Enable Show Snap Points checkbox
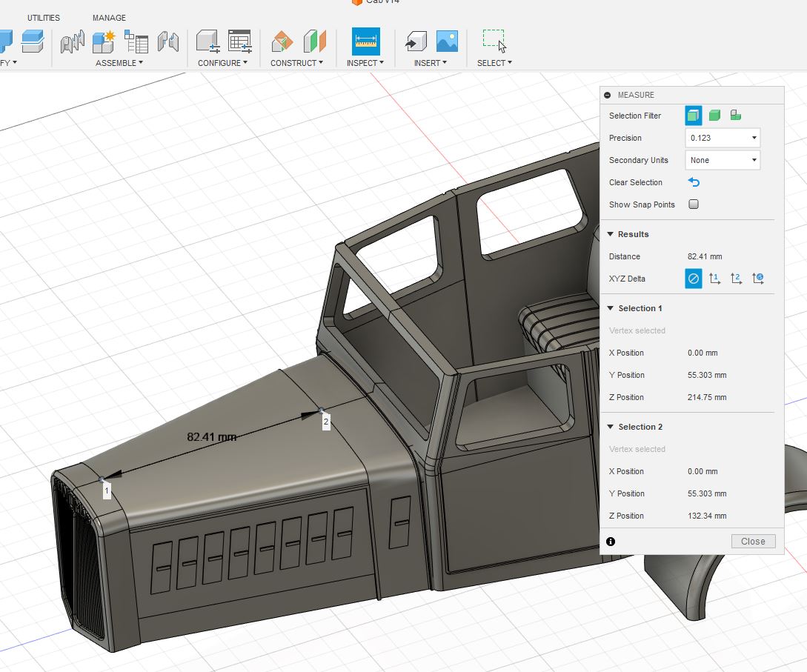 [x=694, y=204]
